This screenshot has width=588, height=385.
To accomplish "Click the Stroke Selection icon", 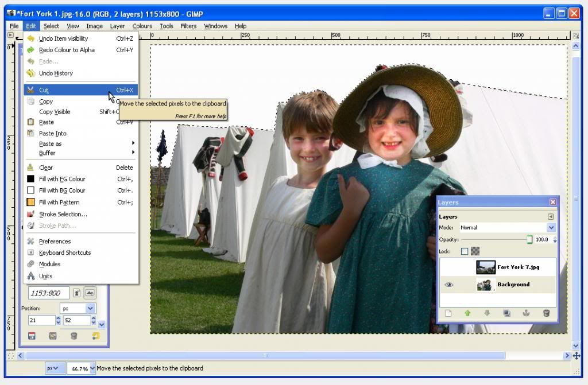I will [31, 214].
